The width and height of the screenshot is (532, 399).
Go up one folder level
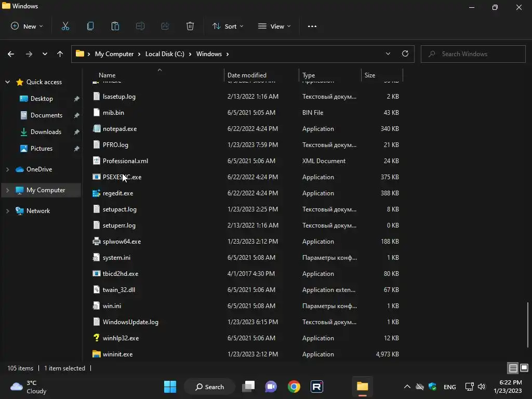click(x=60, y=54)
